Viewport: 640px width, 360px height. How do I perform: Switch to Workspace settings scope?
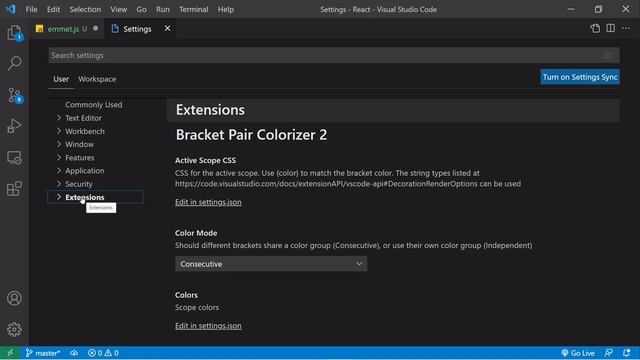click(x=97, y=79)
